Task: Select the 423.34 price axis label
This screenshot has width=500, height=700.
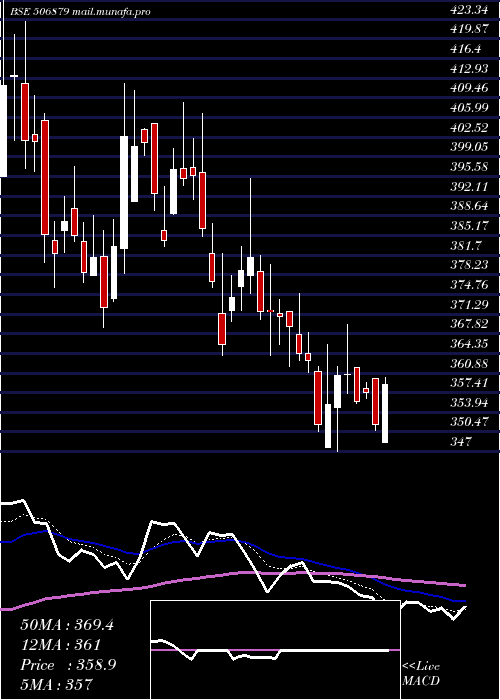Action: (469, 10)
